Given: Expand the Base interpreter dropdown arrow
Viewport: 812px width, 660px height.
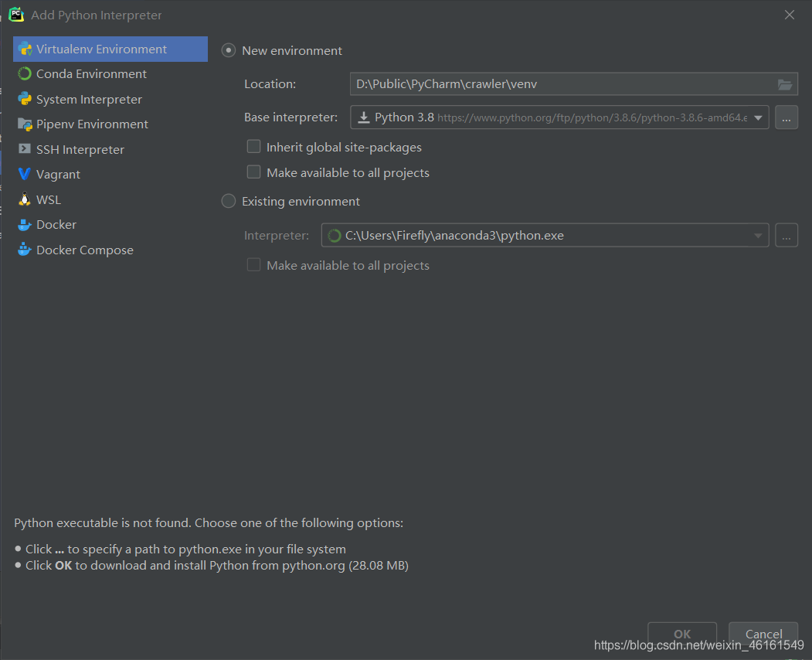Looking at the screenshot, I should pyautogui.click(x=758, y=117).
